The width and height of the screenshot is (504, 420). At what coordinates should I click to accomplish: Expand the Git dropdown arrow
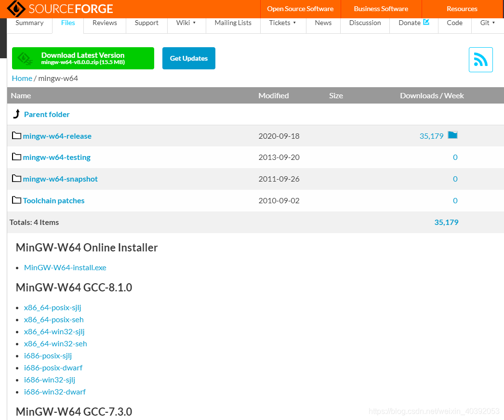click(x=493, y=23)
